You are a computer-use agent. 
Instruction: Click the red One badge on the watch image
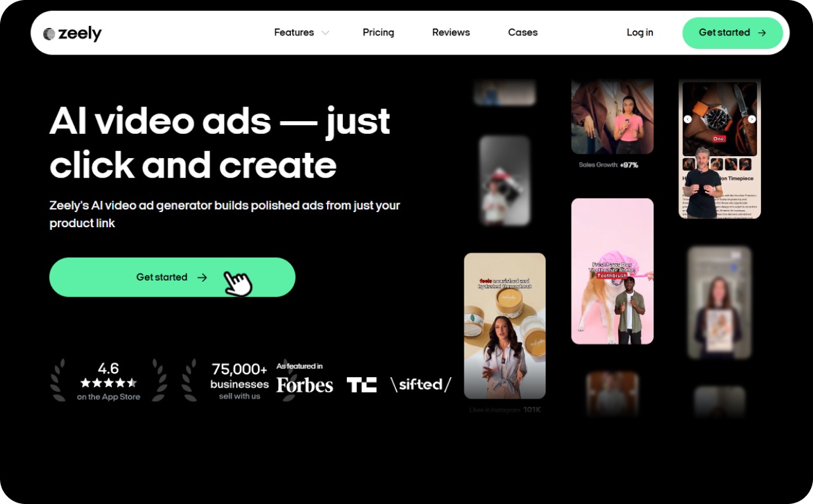click(x=719, y=139)
